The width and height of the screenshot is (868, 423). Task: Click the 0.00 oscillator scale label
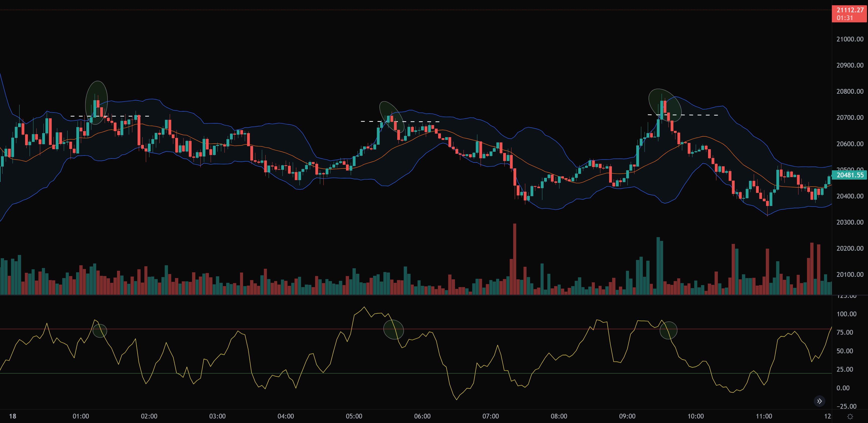843,388
